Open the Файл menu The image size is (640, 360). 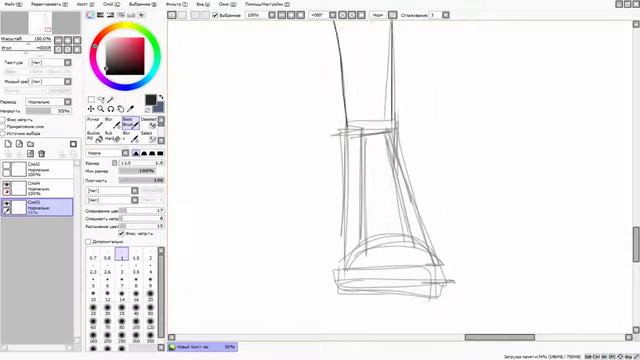pyautogui.click(x=13, y=4)
